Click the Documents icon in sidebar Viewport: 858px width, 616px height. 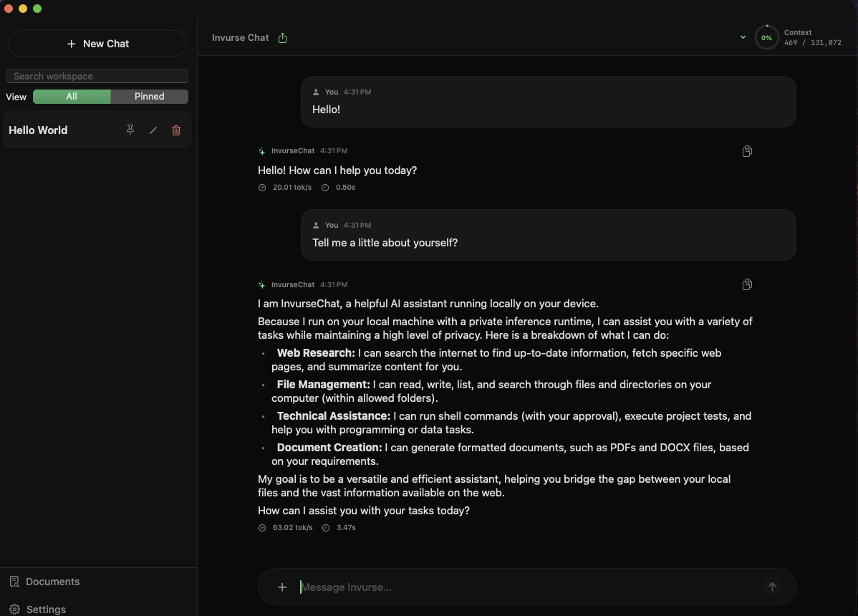(x=15, y=582)
